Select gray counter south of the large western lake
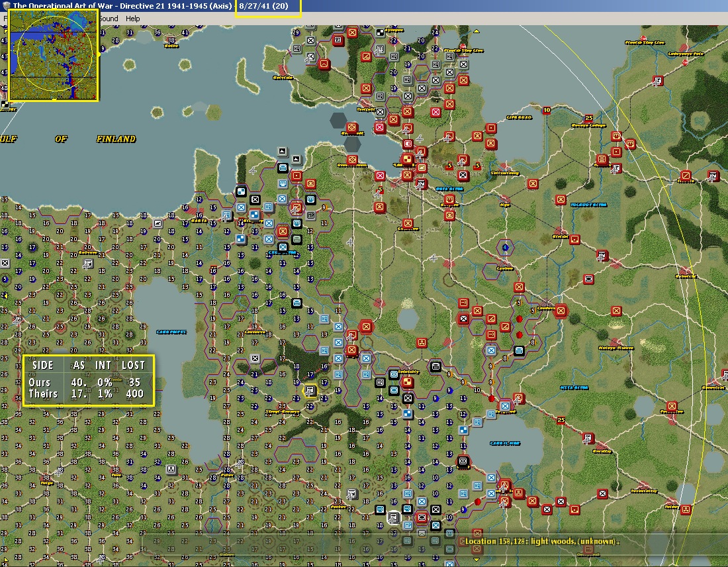 click(x=171, y=469)
